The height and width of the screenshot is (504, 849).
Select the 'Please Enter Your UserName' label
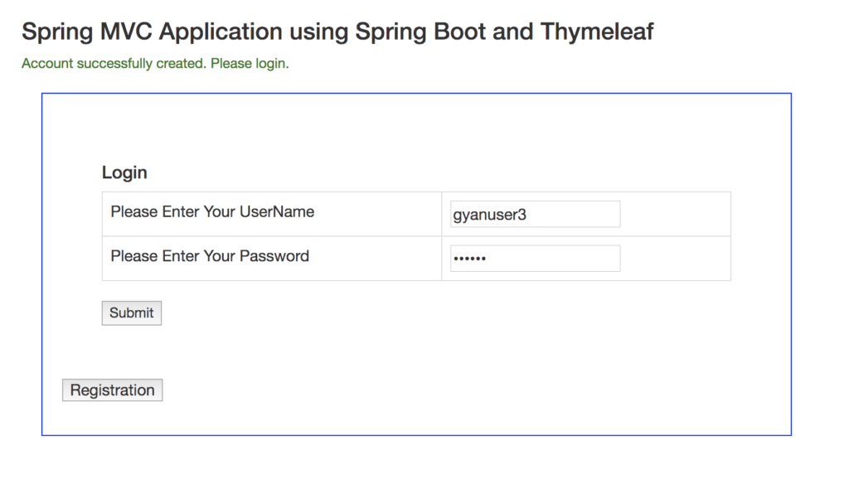click(x=212, y=211)
